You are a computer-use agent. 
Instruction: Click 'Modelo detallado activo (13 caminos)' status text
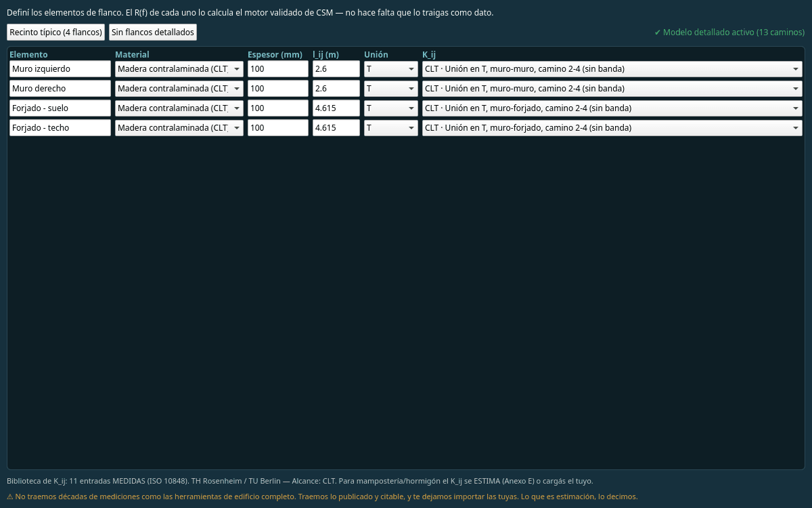point(729,32)
